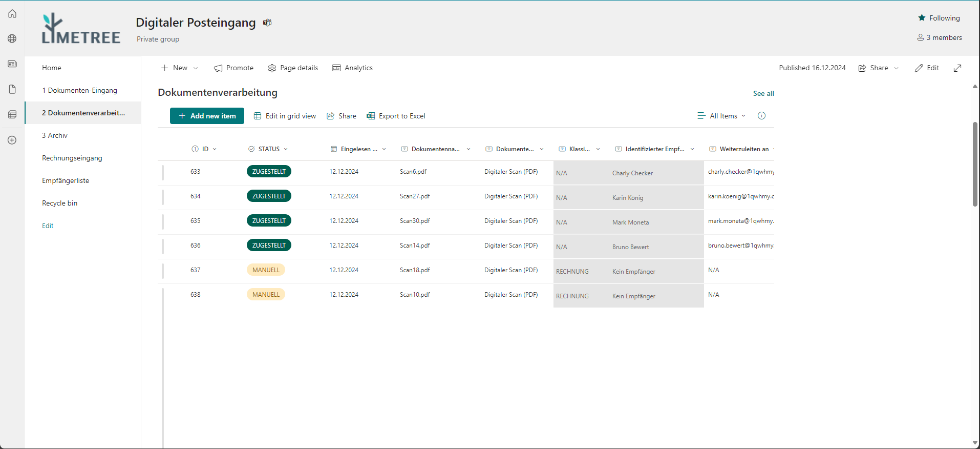
Task: Open the See all link
Action: coord(763,93)
